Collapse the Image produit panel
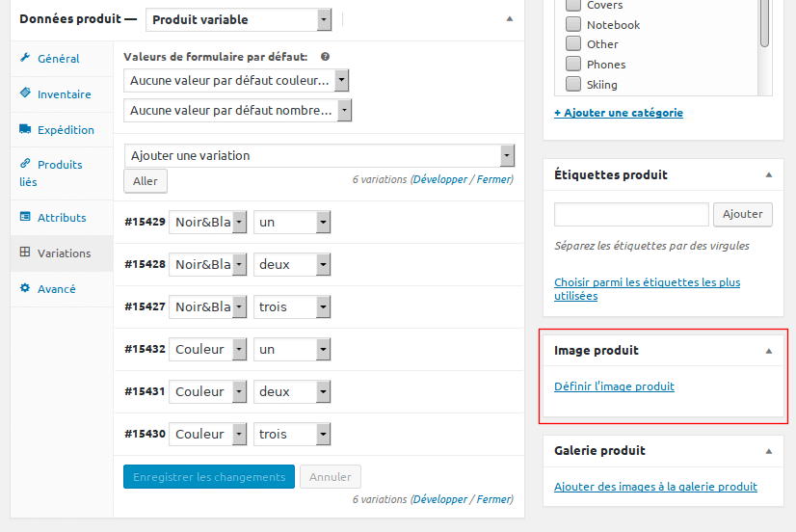Image resolution: width=796 pixels, height=532 pixels. (x=769, y=351)
